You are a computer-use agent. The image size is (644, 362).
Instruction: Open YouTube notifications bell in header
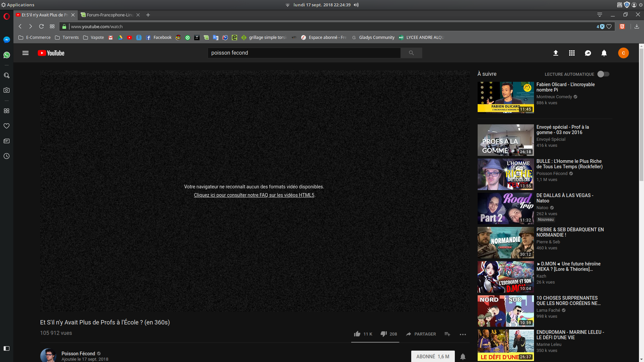click(x=604, y=53)
